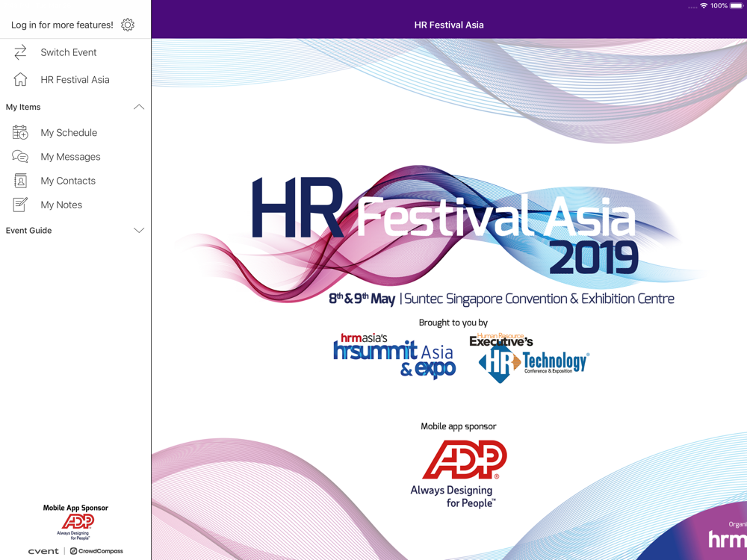Expand the Event Guide section chevron
Screen dimensions: 747x560
[x=139, y=231]
